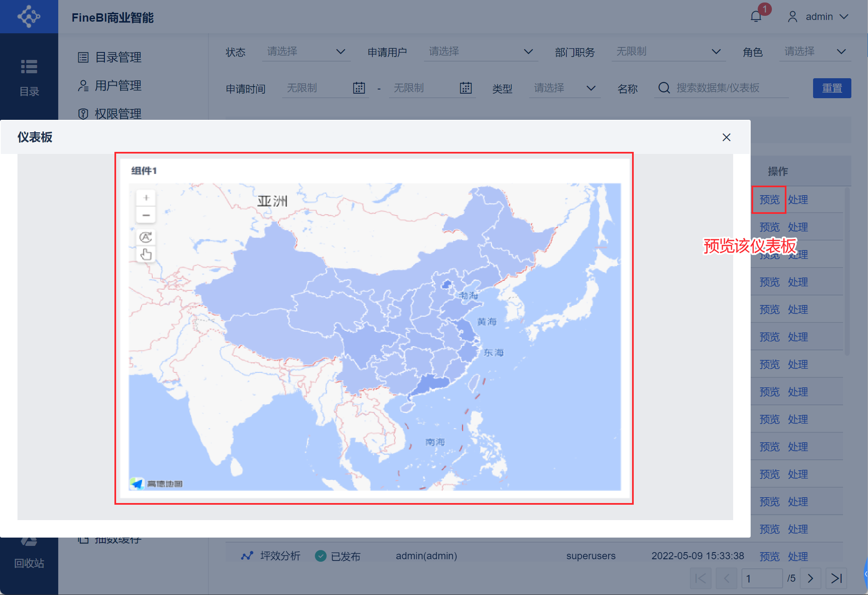Click 处理 link in the first row

798,200
